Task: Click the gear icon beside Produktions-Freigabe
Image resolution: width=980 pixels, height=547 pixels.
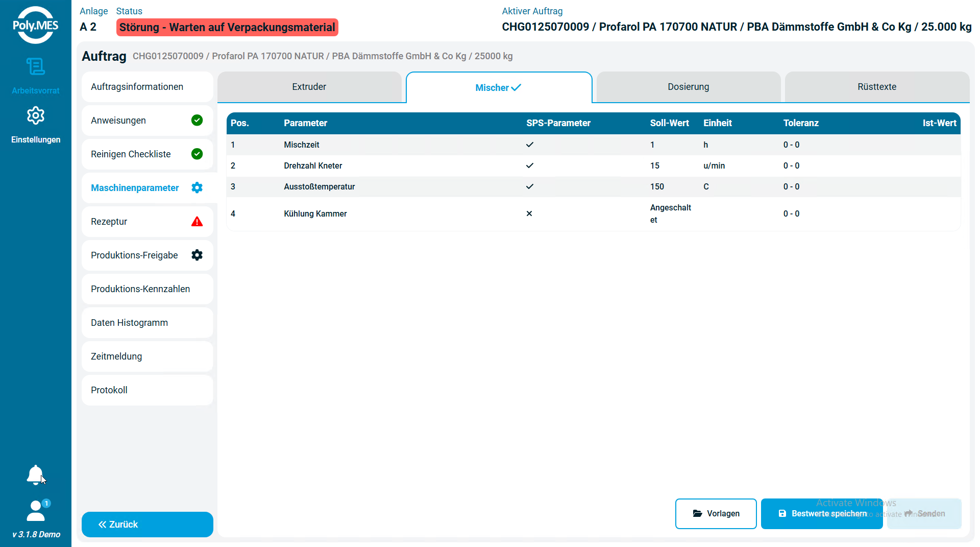Action: pyautogui.click(x=197, y=255)
